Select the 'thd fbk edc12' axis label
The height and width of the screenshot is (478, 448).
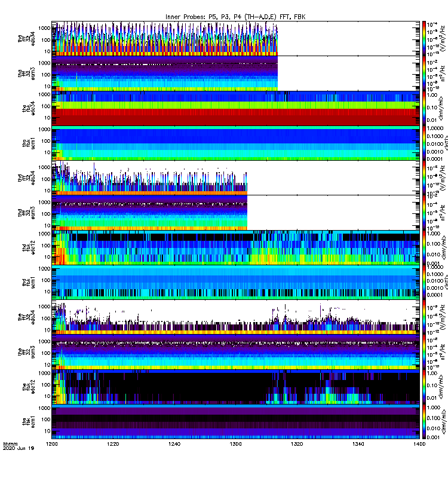pyautogui.click(x=29, y=247)
